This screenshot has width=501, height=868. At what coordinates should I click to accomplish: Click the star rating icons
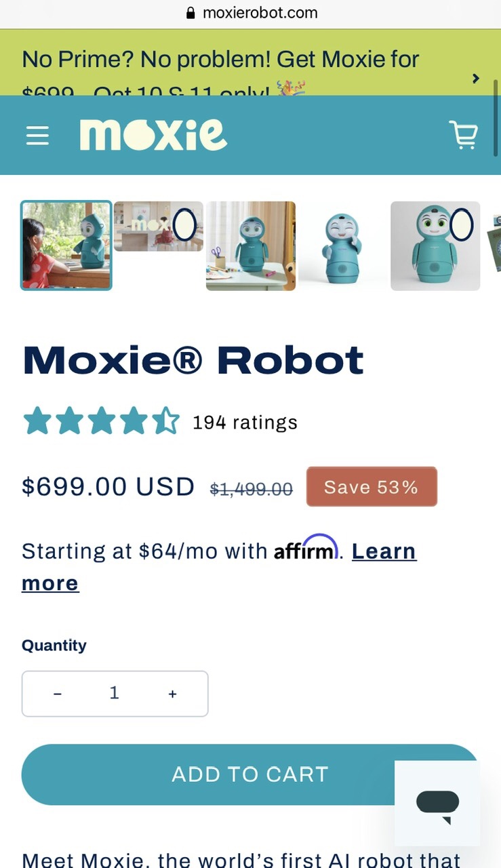[x=101, y=422]
